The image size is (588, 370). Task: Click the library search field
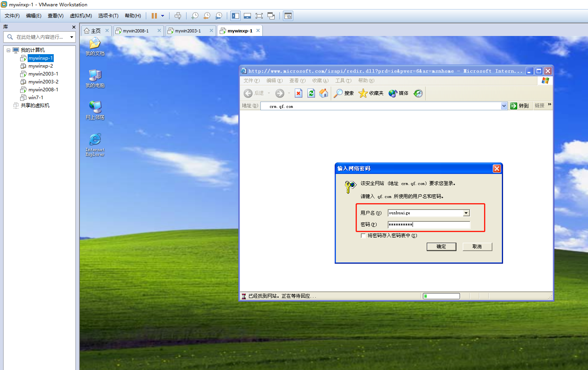pos(40,37)
